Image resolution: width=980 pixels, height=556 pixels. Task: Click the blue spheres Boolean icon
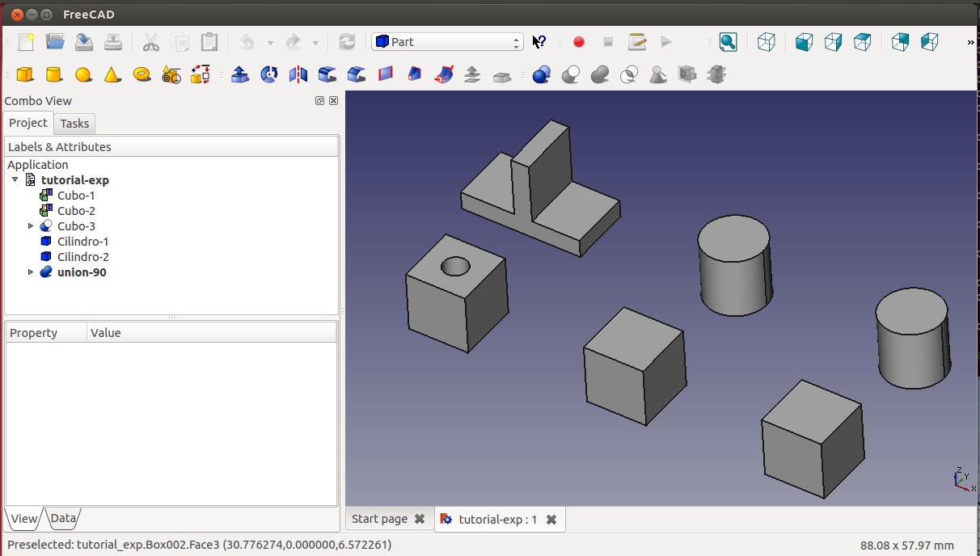(542, 75)
